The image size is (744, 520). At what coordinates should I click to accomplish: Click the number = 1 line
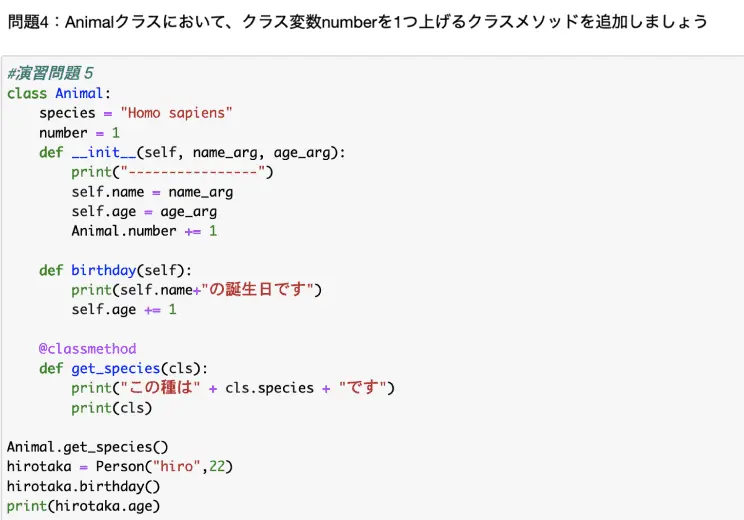[x=79, y=133]
